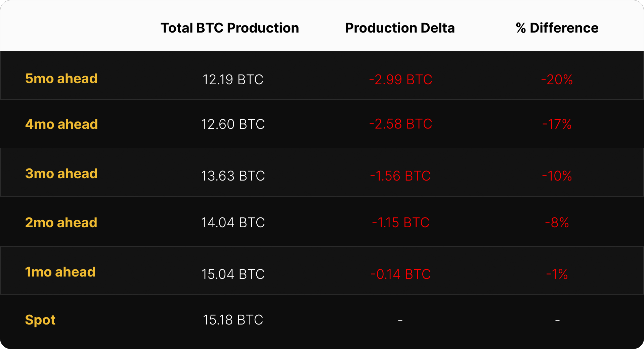644x349 pixels.
Task: Click the -1.56 BTC delta cell
Action: coord(400,176)
